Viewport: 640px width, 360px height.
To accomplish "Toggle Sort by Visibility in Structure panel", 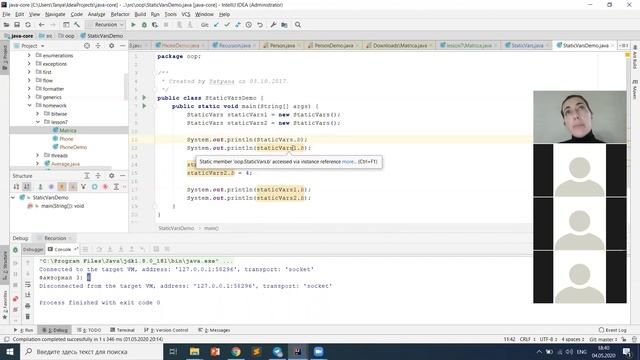I will [x=16, y=187].
